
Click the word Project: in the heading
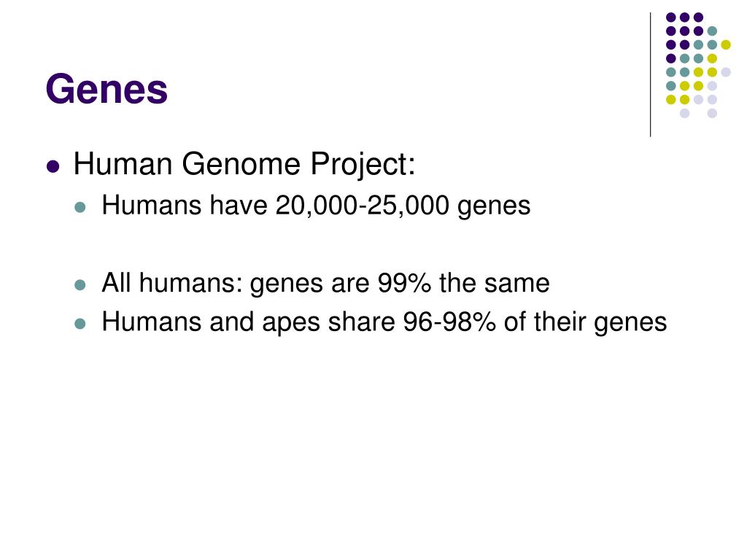[363, 164]
